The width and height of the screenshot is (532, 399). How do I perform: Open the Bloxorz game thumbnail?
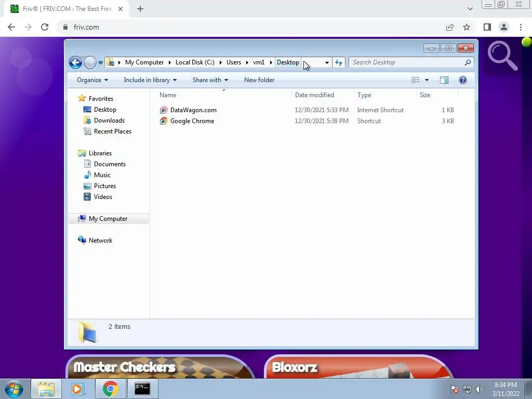358,366
